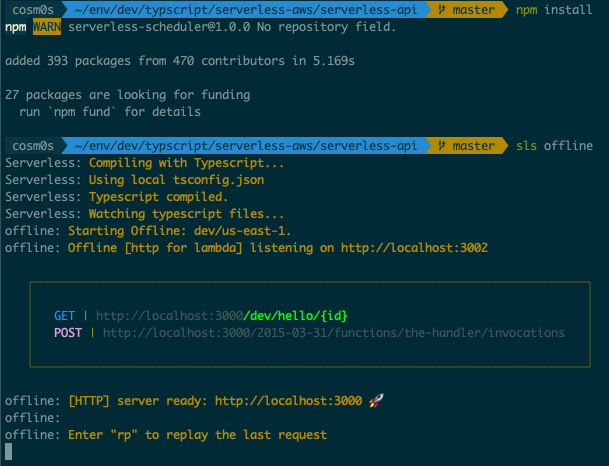Click the 'sls offline' command text
The width and height of the screenshot is (609, 466).
click(554, 146)
